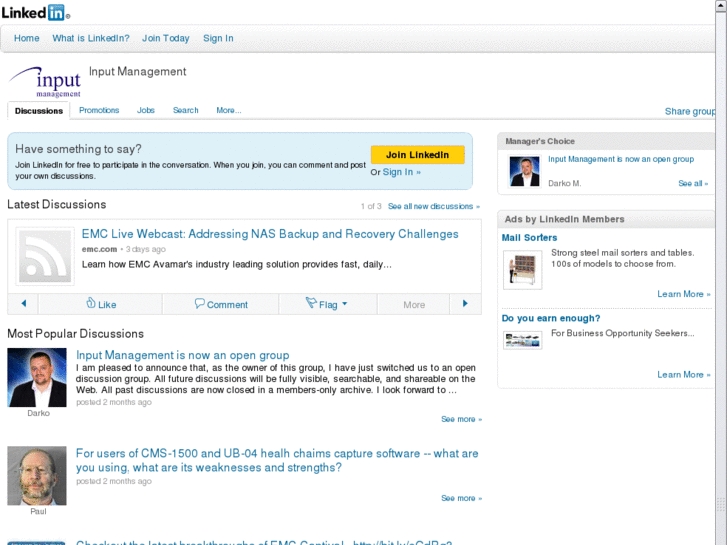Click Darko M. photo in Manager's Choice
Image resolution: width=727 pixels, height=545 pixels.
[524, 171]
